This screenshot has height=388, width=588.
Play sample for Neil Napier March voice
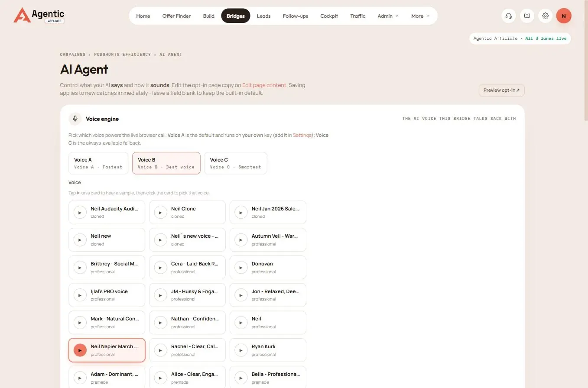click(x=80, y=350)
